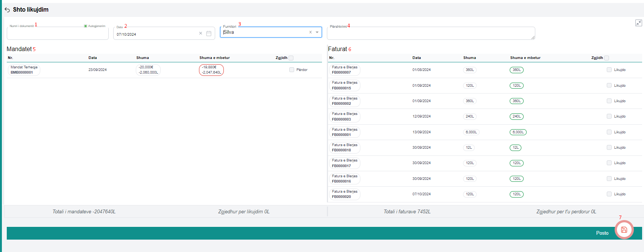The image size is (644, 252).
Task: Check Likujdo for invoice FB0000007
Action: click(x=609, y=70)
